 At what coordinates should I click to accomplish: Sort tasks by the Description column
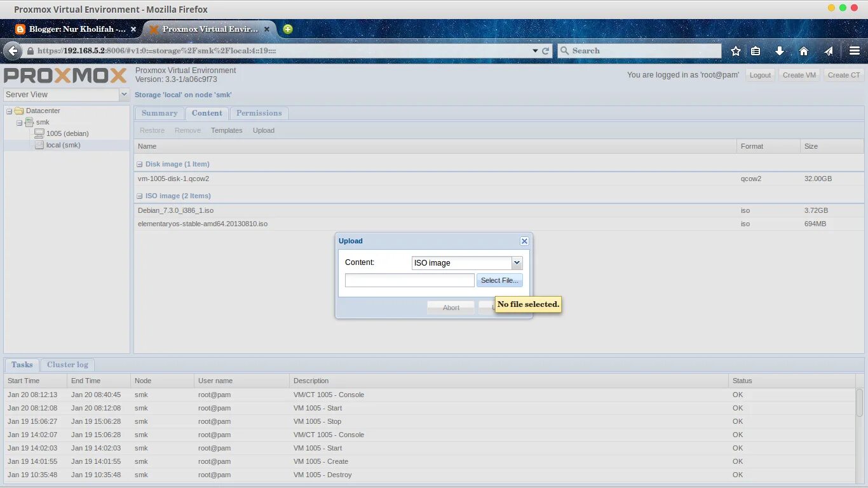coord(509,381)
